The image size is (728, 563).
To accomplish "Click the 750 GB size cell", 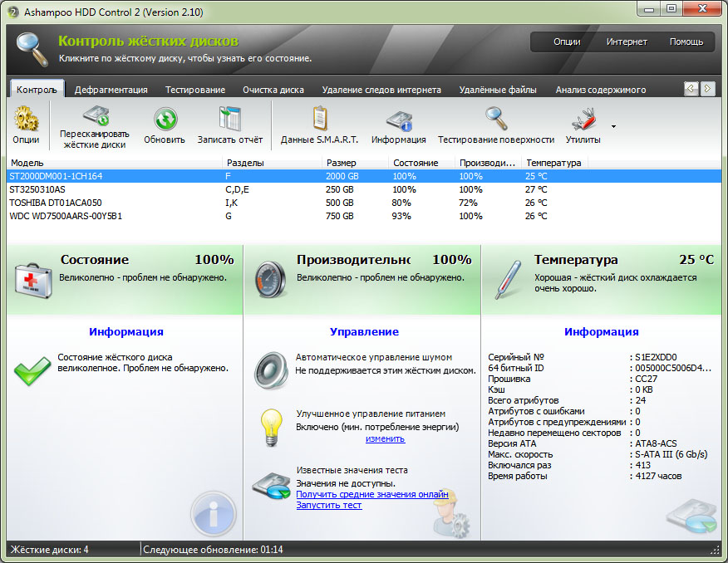I will pos(340,216).
